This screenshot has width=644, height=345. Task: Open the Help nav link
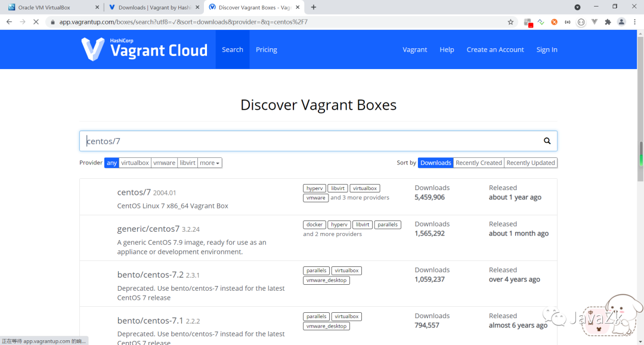(447, 49)
